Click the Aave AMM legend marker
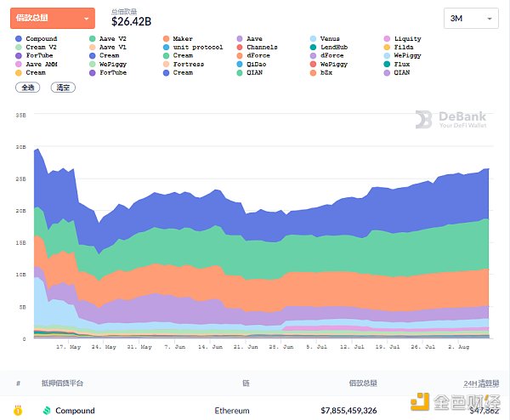This screenshot has height=420, width=510. pos(20,65)
